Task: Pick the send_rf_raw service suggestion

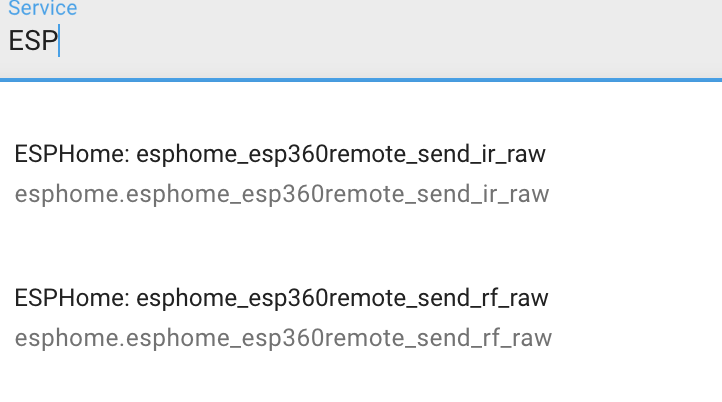Action: pyautogui.click(x=361, y=317)
